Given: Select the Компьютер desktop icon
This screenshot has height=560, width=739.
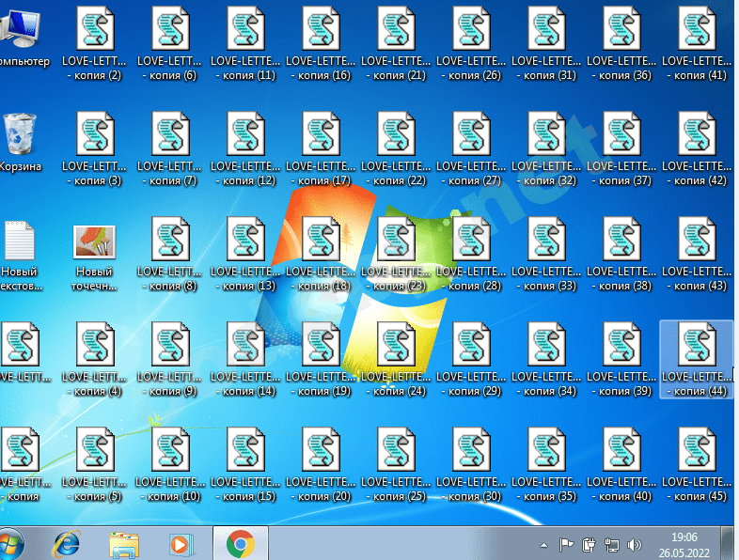Looking at the screenshot, I should point(20,27).
